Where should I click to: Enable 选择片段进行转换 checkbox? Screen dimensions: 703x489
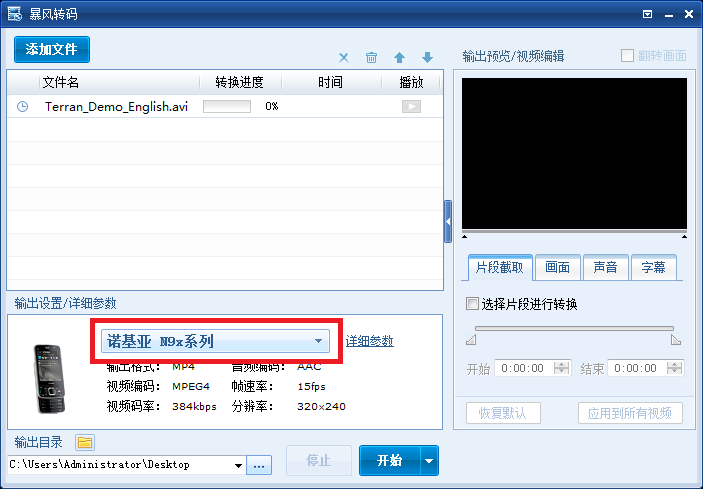click(472, 304)
